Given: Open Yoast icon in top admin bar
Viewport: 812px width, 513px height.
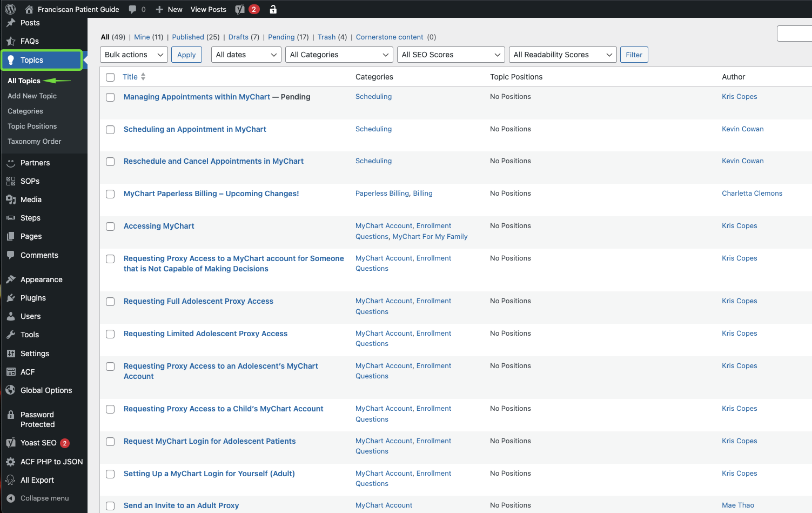Looking at the screenshot, I should 240,9.
